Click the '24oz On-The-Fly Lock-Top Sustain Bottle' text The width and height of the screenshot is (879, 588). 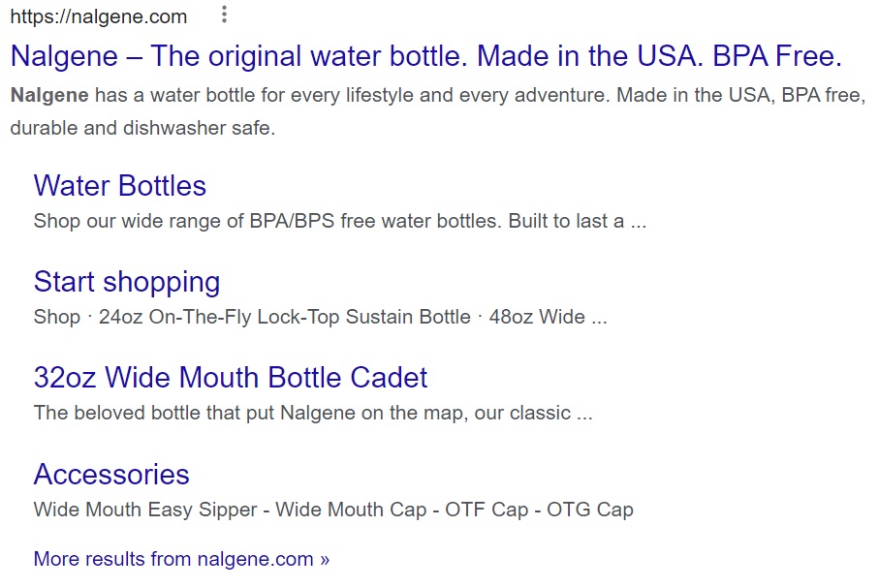click(x=285, y=318)
